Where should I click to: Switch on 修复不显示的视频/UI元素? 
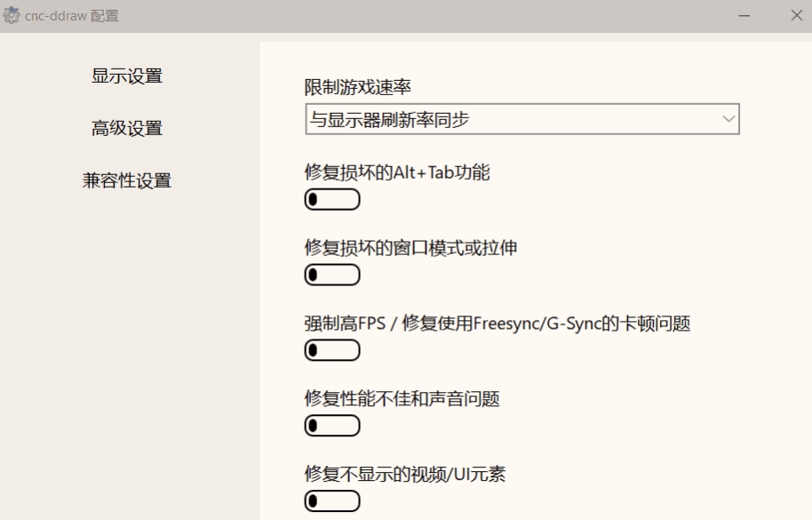click(332, 501)
